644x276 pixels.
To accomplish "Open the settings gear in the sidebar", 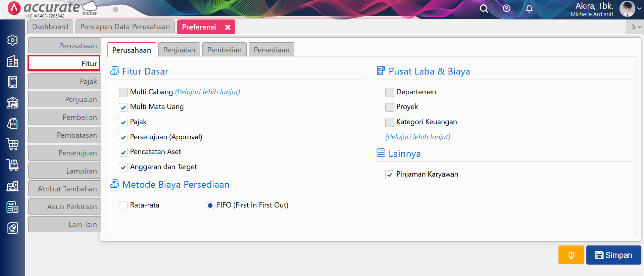I will tap(12, 40).
